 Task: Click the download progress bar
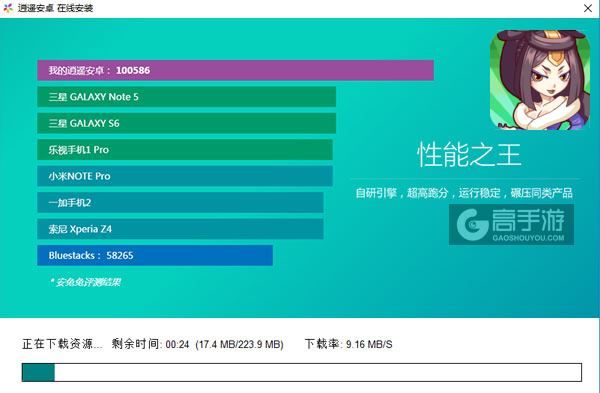tap(302, 372)
